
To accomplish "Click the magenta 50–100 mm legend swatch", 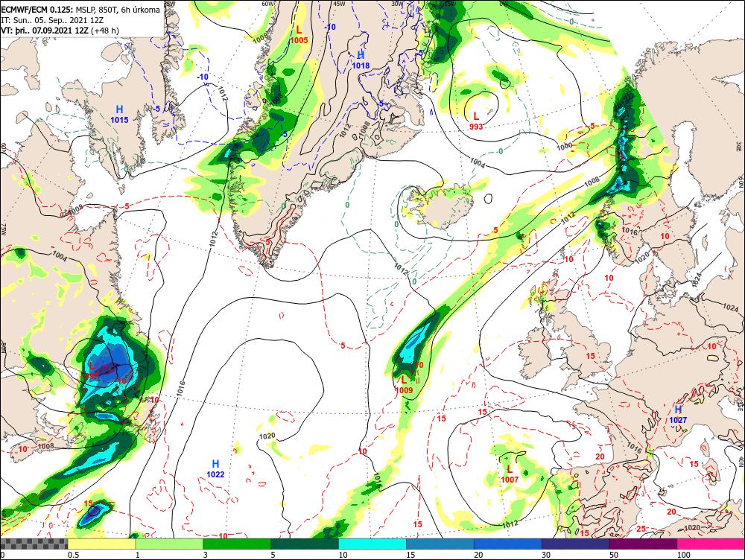I will 644,544.
